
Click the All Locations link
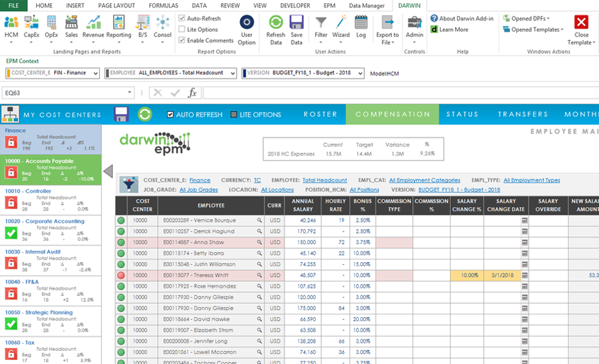pyautogui.click(x=277, y=190)
